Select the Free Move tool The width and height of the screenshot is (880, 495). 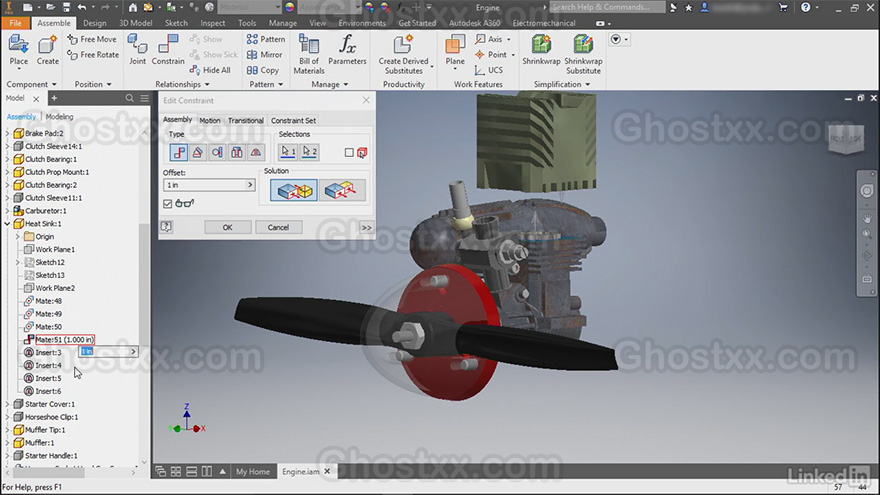93,39
